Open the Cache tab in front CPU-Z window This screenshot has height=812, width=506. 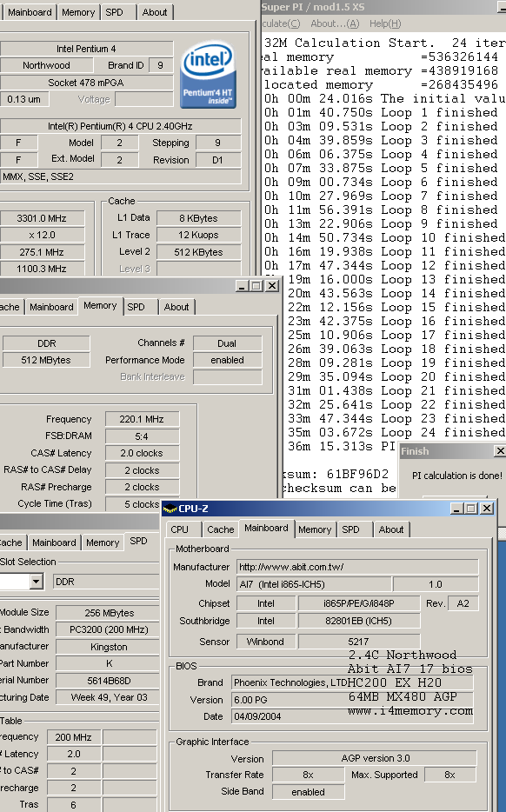(x=221, y=529)
